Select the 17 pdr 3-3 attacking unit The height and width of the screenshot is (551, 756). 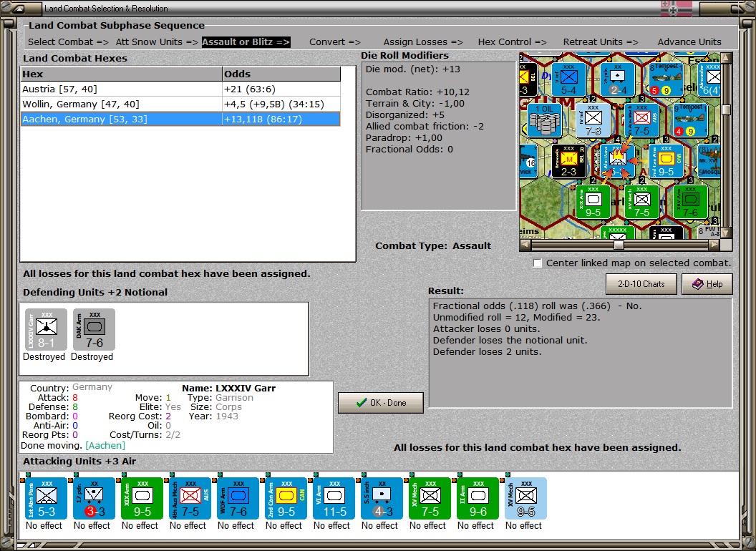(94, 499)
